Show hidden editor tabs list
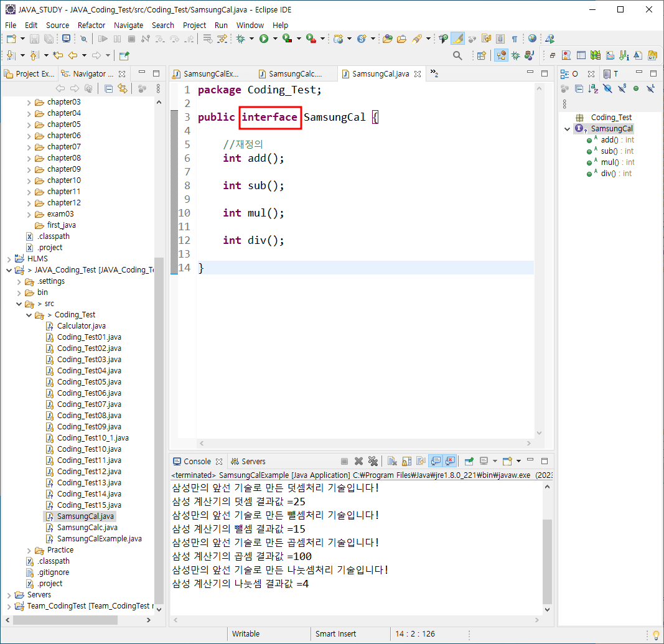The width and height of the screenshot is (664, 644). (434, 73)
